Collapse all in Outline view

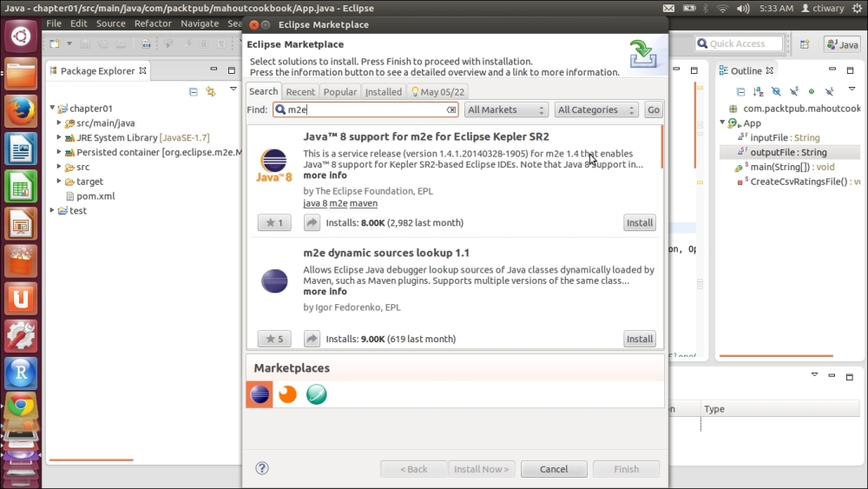(x=740, y=91)
